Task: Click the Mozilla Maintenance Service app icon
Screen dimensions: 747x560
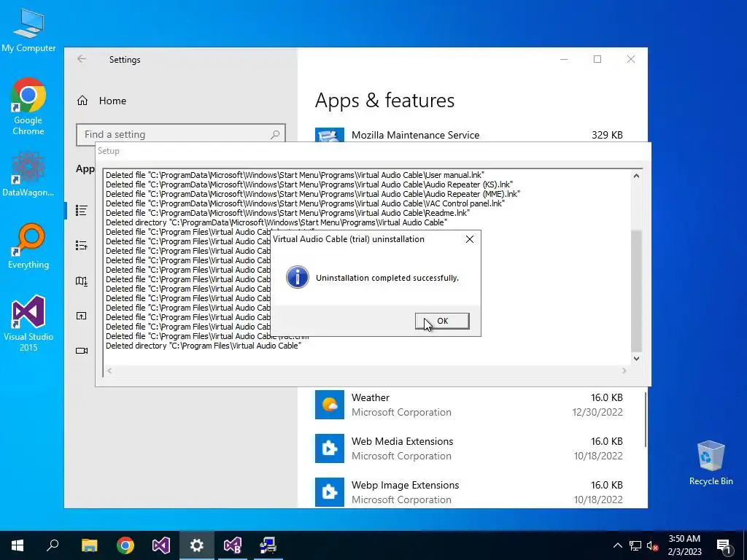Action: (329, 135)
